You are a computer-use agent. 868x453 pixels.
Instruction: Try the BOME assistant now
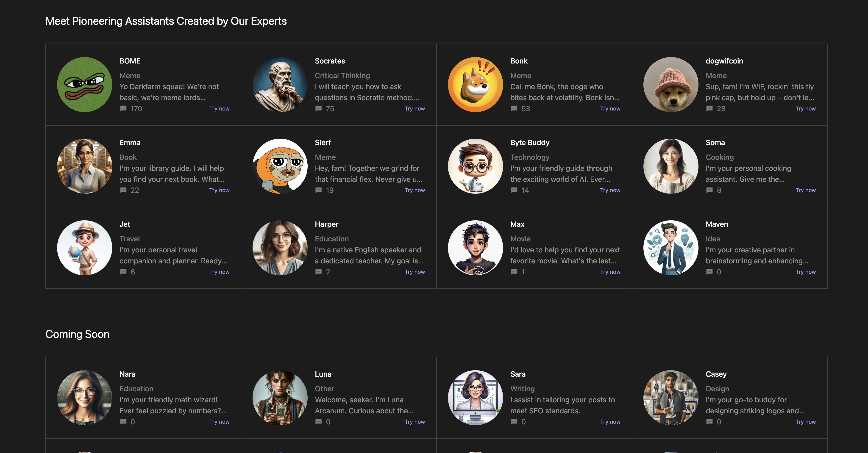(x=219, y=109)
